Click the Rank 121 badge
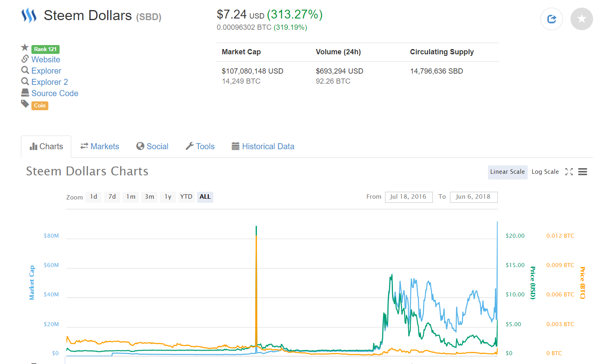This screenshot has width=614, height=364. 45,49
